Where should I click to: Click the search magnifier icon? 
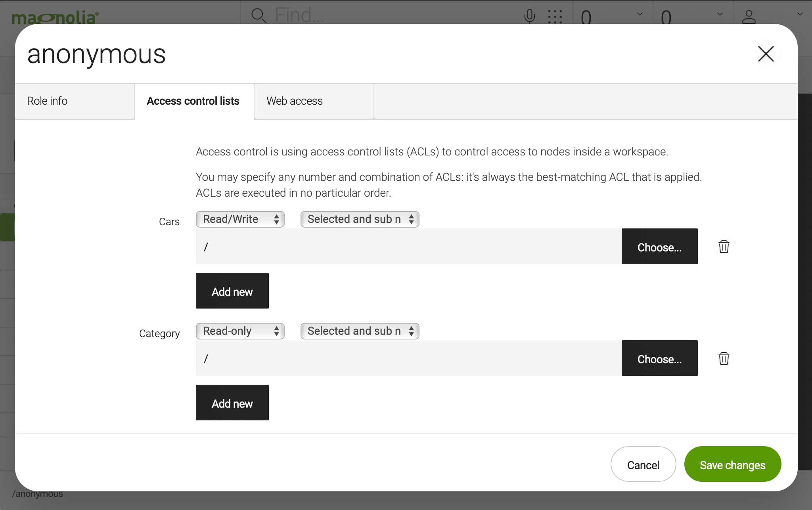click(x=259, y=15)
